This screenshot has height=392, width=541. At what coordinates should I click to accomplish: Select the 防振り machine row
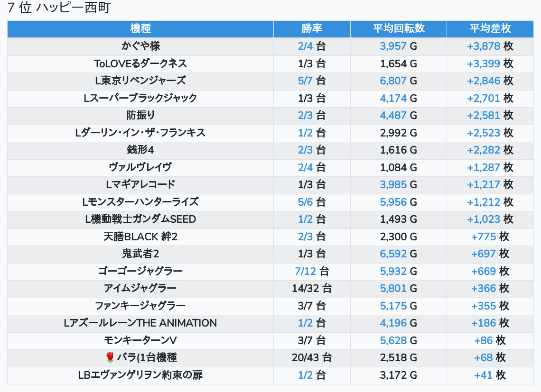pos(140,115)
